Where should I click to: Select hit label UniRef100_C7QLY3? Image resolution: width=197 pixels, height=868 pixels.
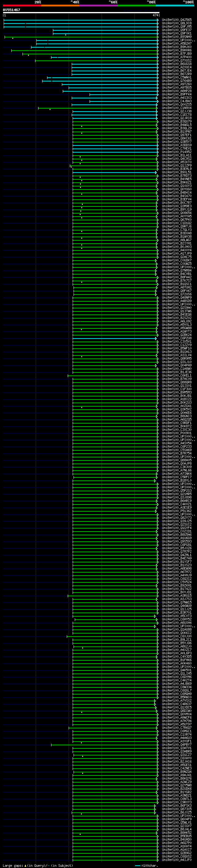177,230
